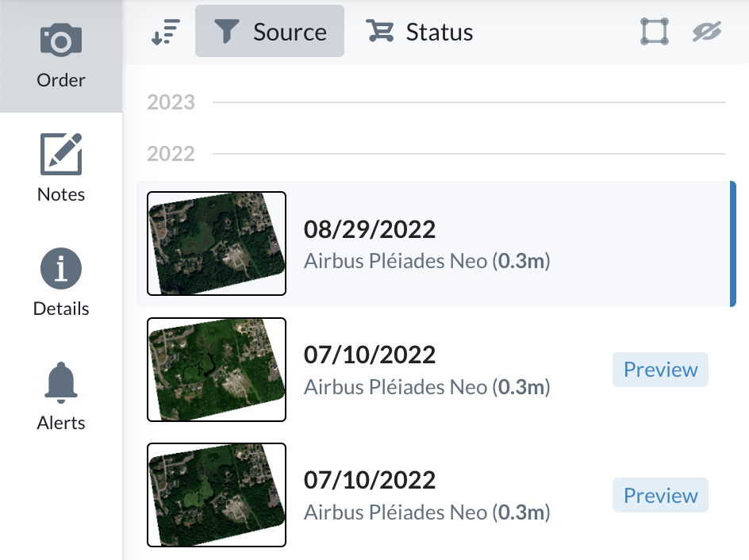The width and height of the screenshot is (749, 560).
Task: Collapse the 2022 year section
Action: click(171, 153)
